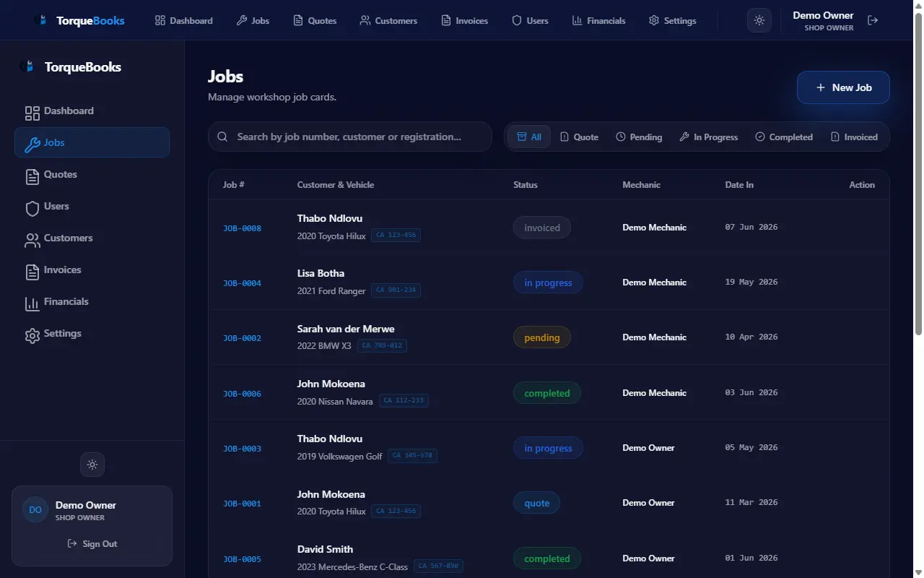Click Sign Out in the sidebar
The width and height of the screenshot is (924, 578).
(x=92, y=543)
